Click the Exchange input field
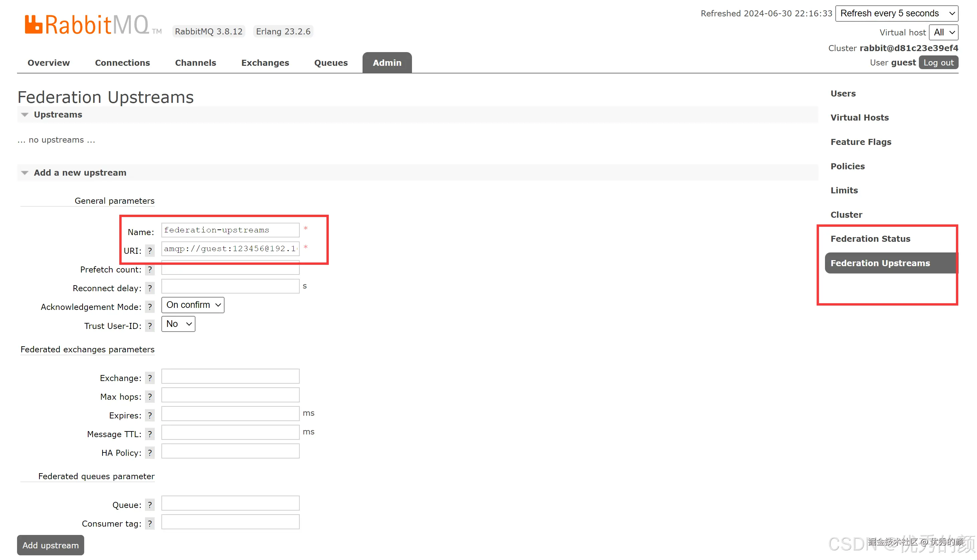The height and width of the screenshot is (560, 977). (230, 376)
